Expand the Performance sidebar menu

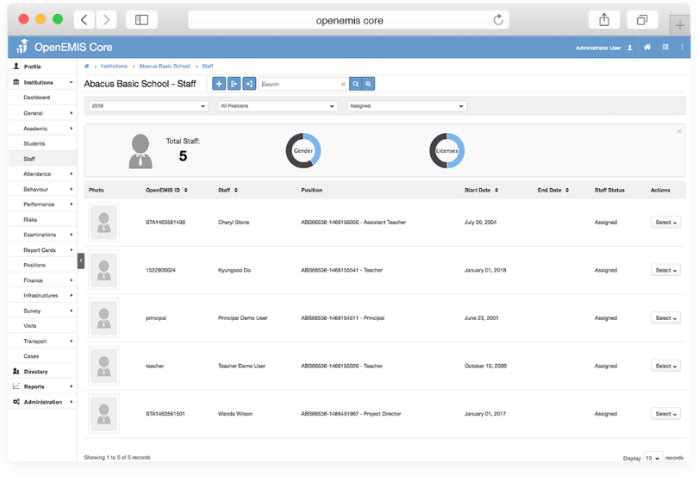click(x=43, y=204)
